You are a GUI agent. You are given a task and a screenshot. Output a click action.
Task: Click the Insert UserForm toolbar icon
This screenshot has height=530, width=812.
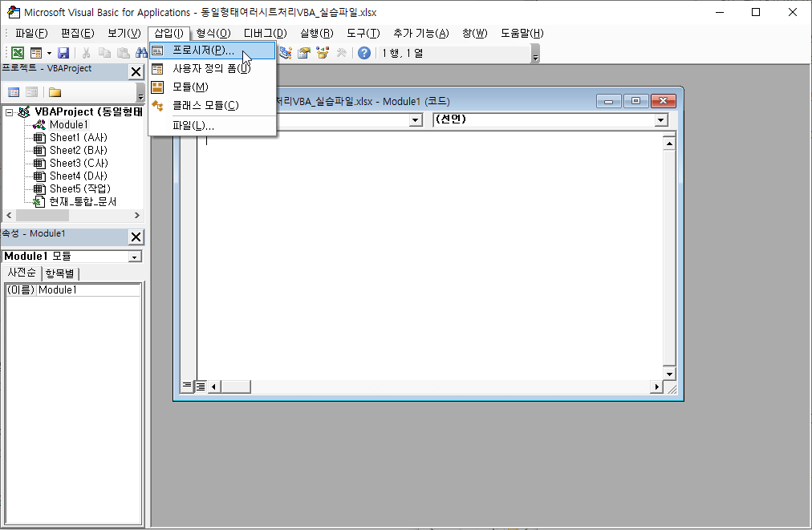[36, 53]
